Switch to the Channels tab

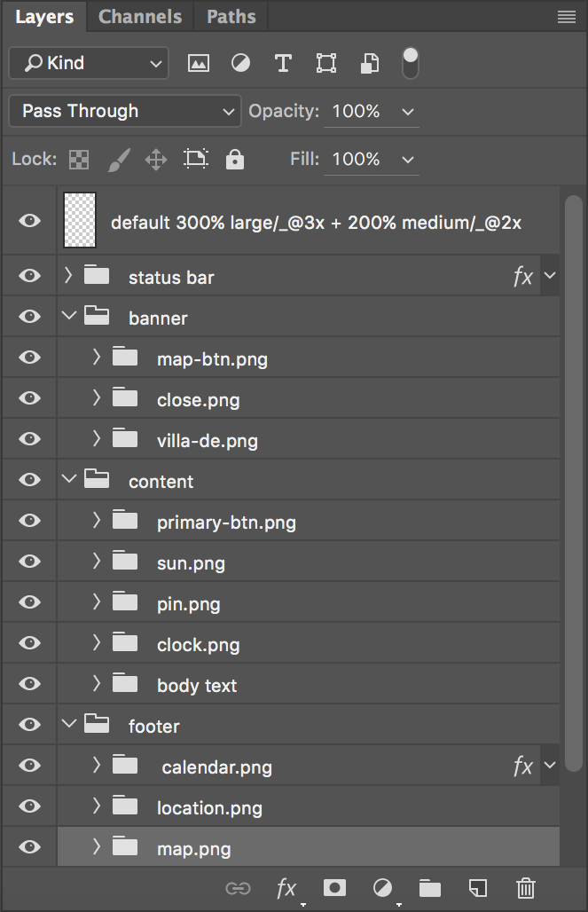pyautogui.click(x=139, y=16)
